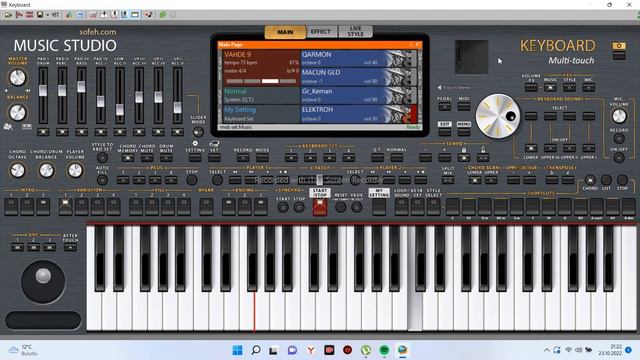Open the dropdown arrow beside the save icon
640x360 pixels.
[47, 15]
